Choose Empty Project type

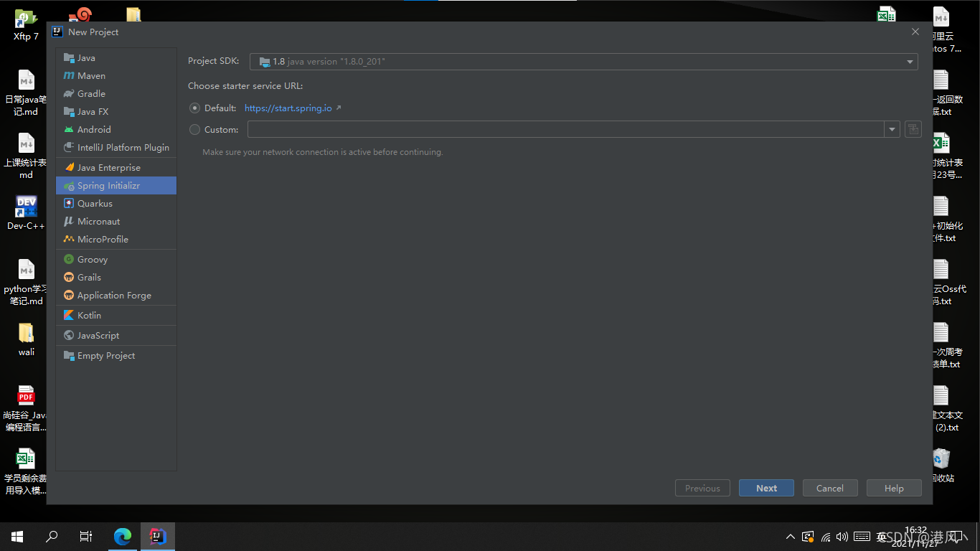pos(116,356)
